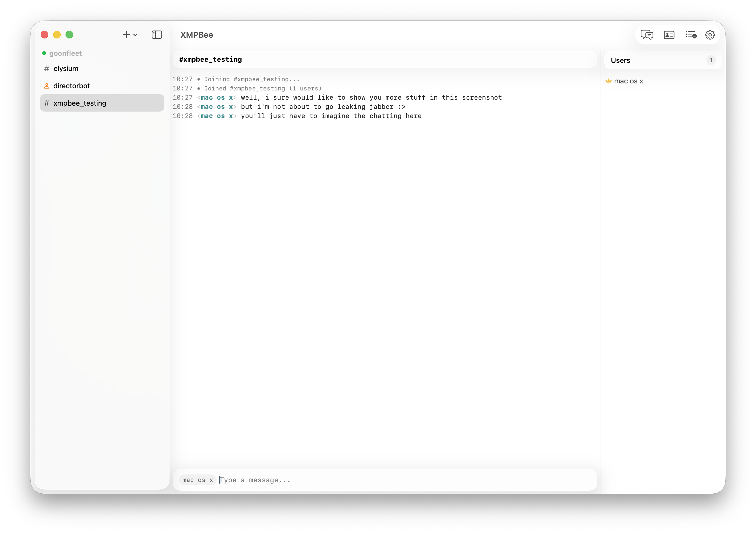The image size is (756, 534).
Task: Click the Users panel header
Action: (x=663, y=60)
